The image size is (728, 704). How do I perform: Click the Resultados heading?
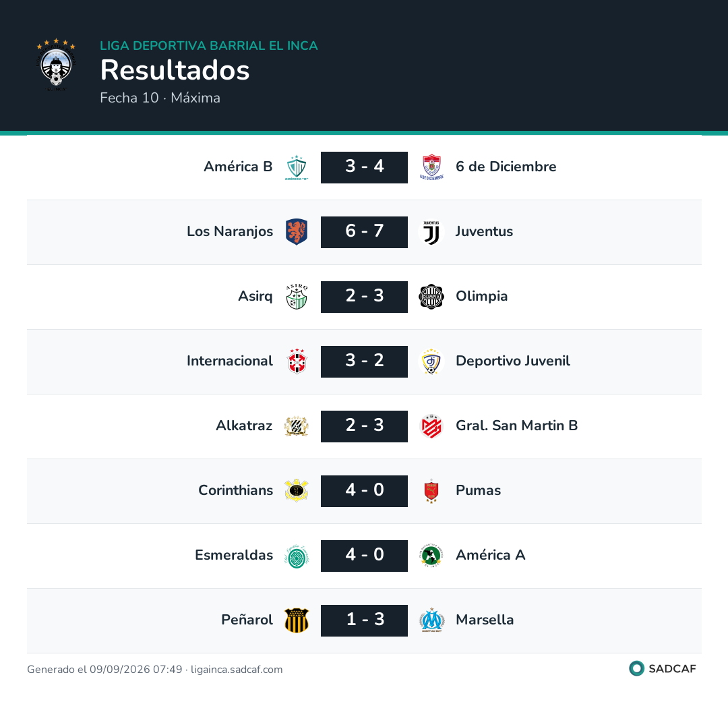pyautogui.click(x=175, y=70)
